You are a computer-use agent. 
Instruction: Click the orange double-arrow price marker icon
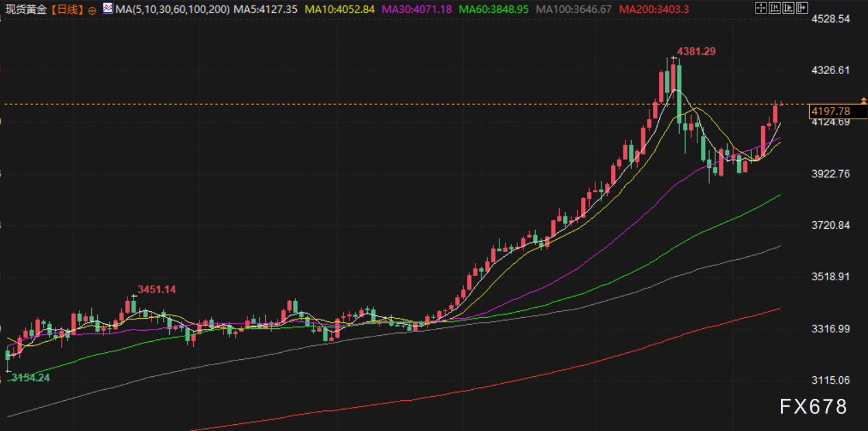pyautogui.click(x=864, y=101)
